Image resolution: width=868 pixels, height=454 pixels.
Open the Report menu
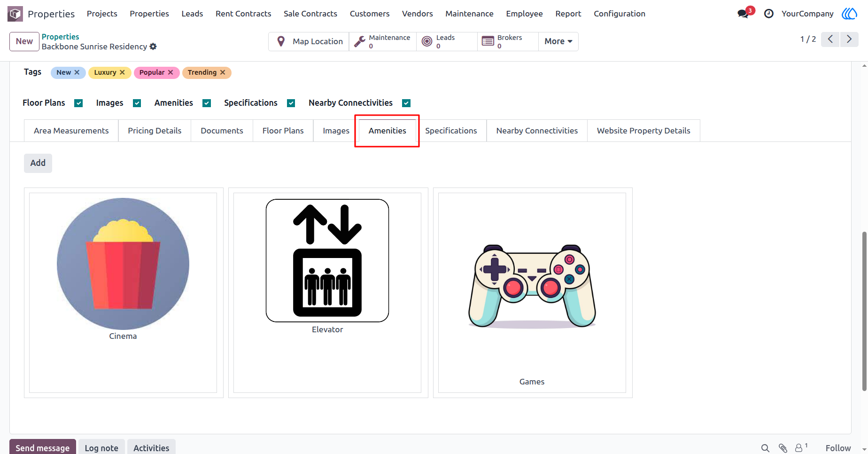(568, 14)
